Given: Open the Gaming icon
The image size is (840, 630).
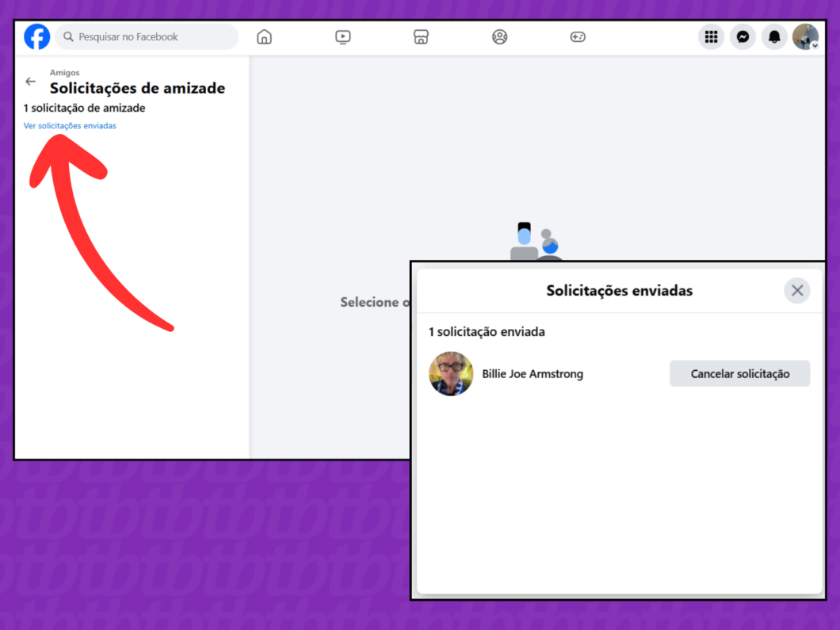Looking at the screenshot, I should [x=578, y=36].
